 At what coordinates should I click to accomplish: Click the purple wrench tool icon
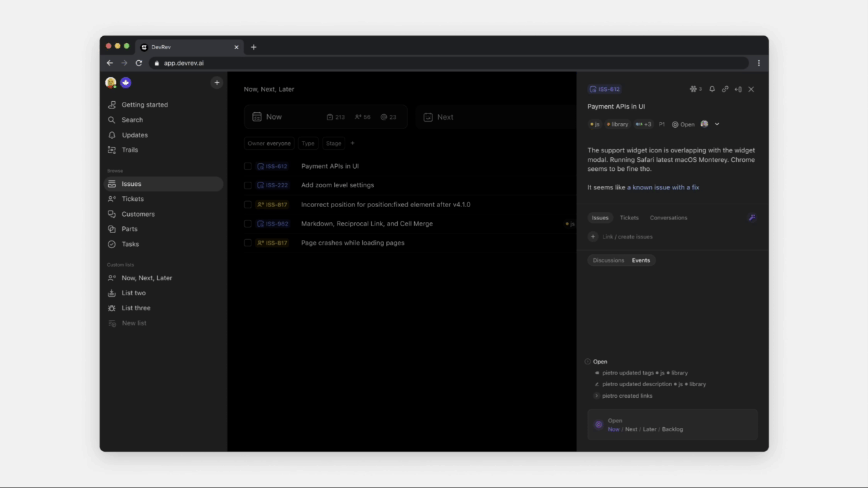(752, 218)
